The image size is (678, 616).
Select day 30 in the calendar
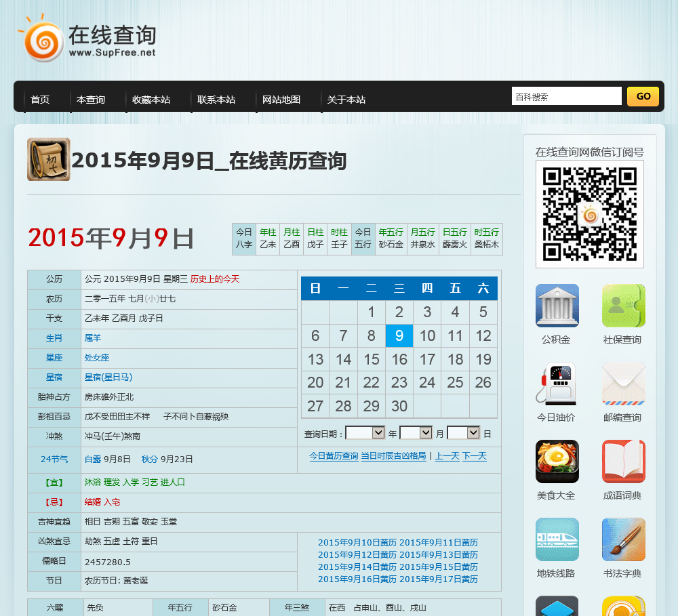click(399, 407)
